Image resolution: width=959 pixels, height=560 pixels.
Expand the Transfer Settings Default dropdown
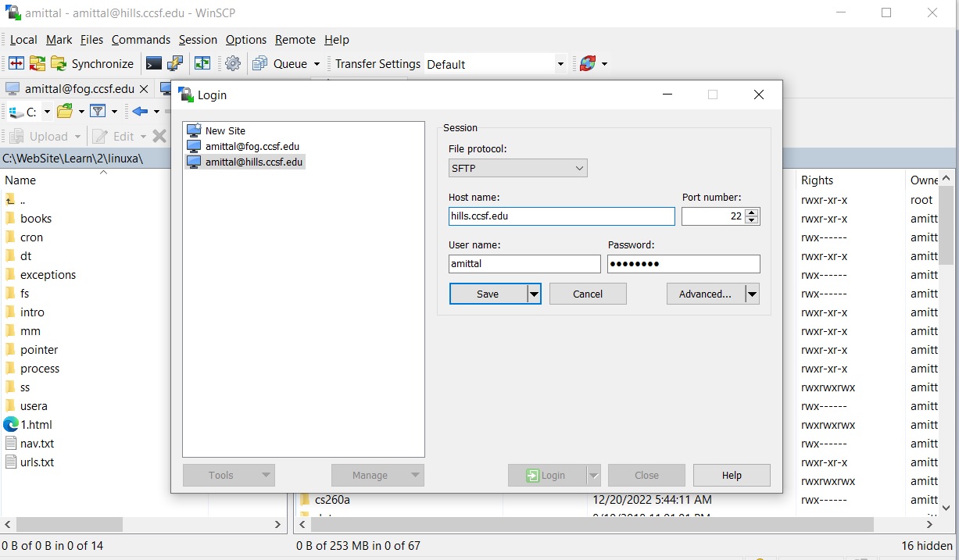pos(560,64)
